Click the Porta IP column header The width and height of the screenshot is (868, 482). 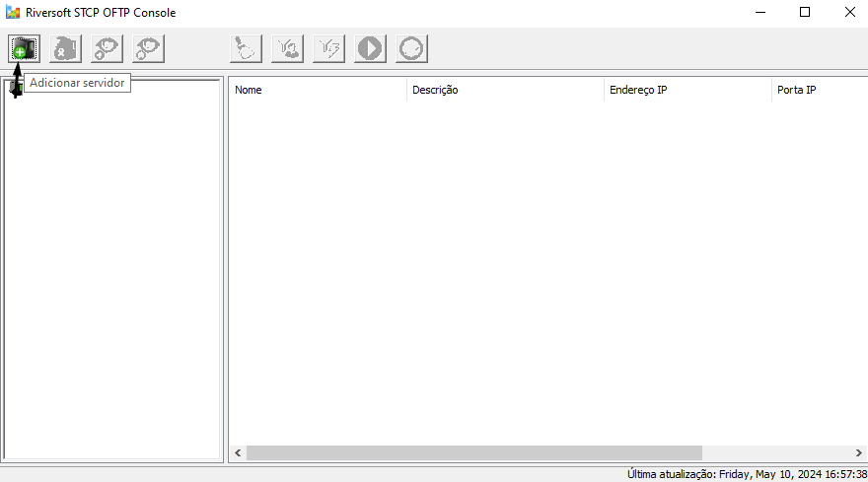(x=820, y=90)
